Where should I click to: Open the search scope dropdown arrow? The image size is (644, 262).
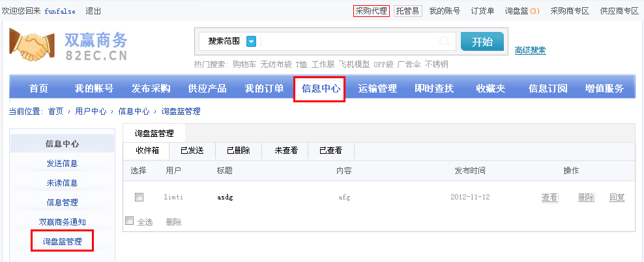[251, 41]
